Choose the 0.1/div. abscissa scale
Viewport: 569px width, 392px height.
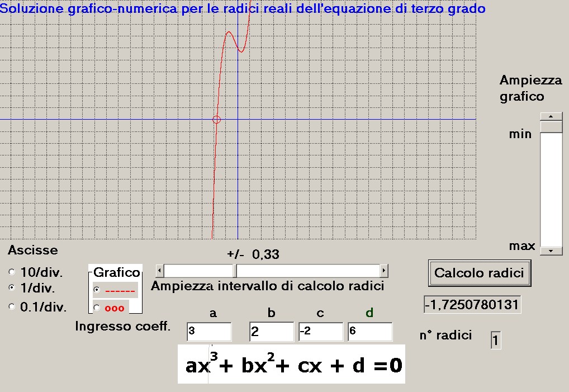click(12, 306)
